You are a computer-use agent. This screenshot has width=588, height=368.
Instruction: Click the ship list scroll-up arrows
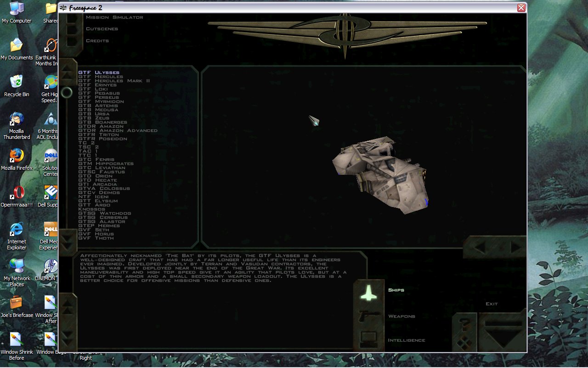click(x=68, y=72)
